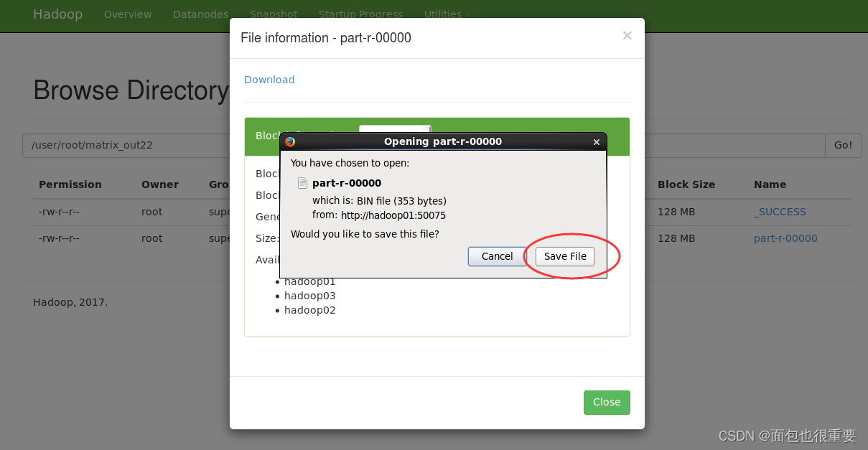Close the Opening part-r-00000 dialog
This screenshot has height=450, width=868.
point(597,142)
